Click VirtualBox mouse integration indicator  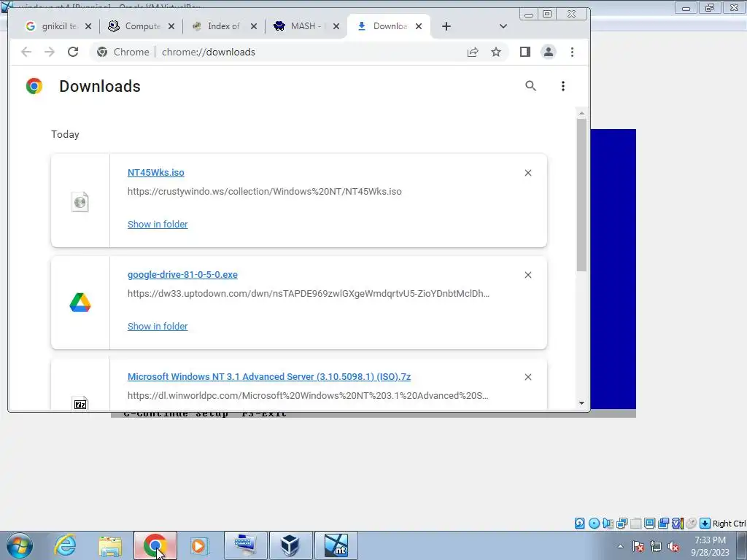point(692,524)
